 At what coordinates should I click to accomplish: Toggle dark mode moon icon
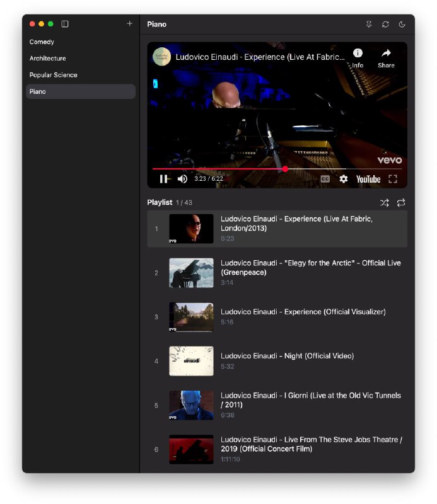402,24
